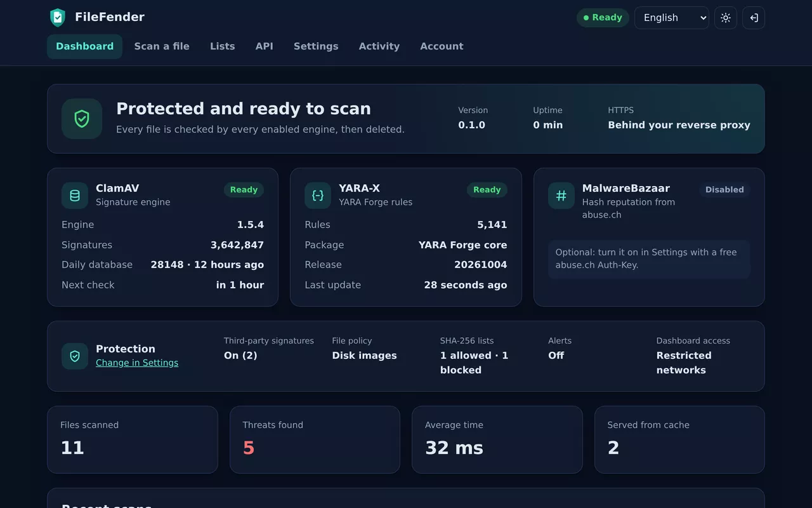
Task: Click the Next check value in 1 hour
Action: (240, 285)
